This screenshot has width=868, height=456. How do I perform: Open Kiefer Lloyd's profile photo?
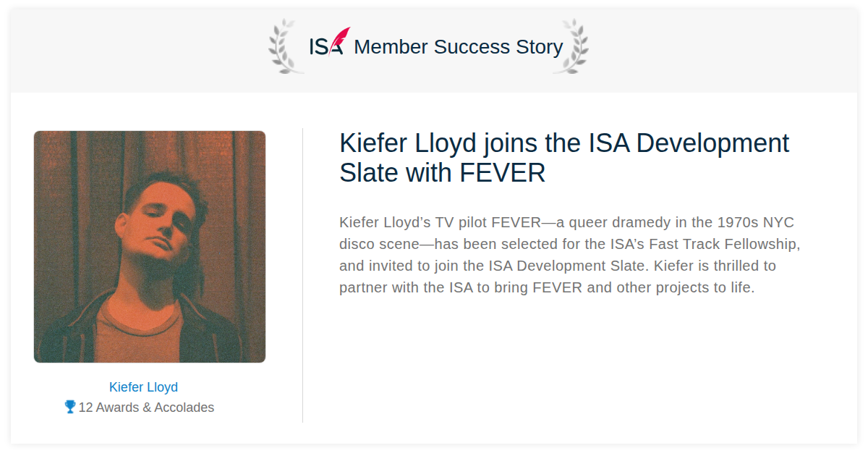pos(150,247)
